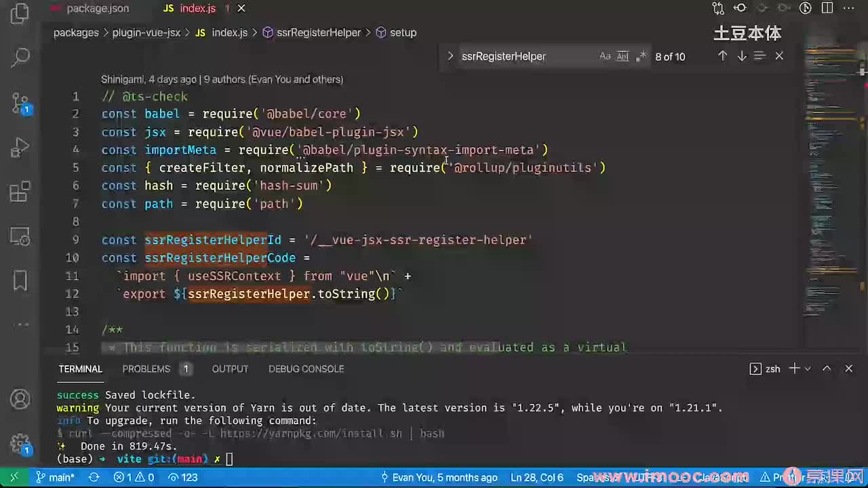
Task: Expand the replace field in find widget
Action: 450,56
